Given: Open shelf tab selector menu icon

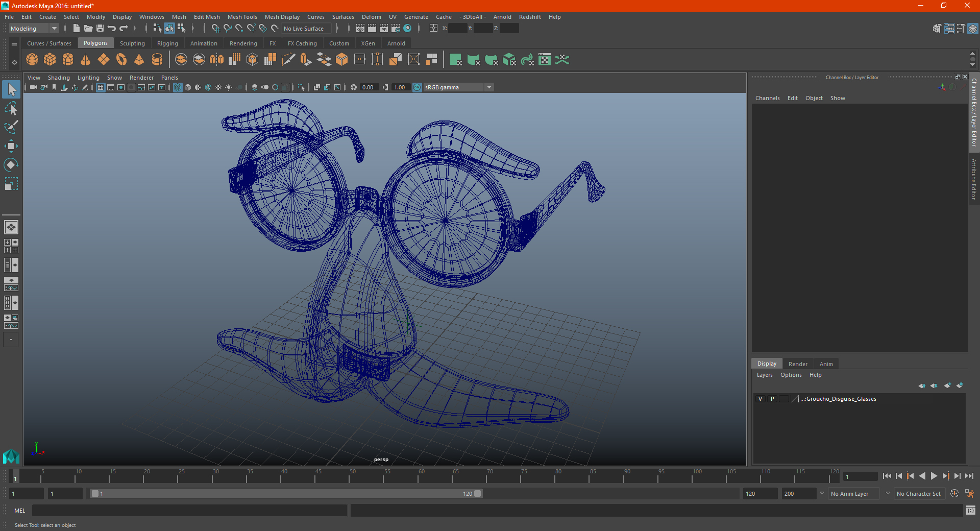Looking at the screenshot, I should click(14, 44).
